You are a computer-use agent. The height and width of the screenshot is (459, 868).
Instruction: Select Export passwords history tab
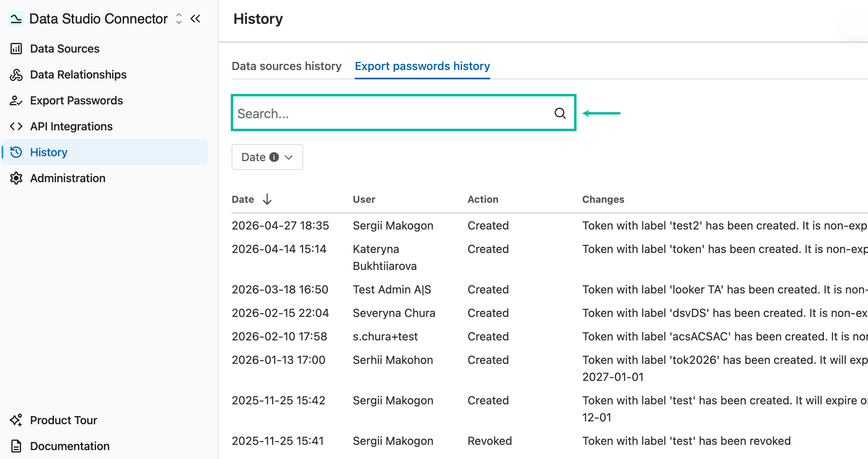[422, 66]
